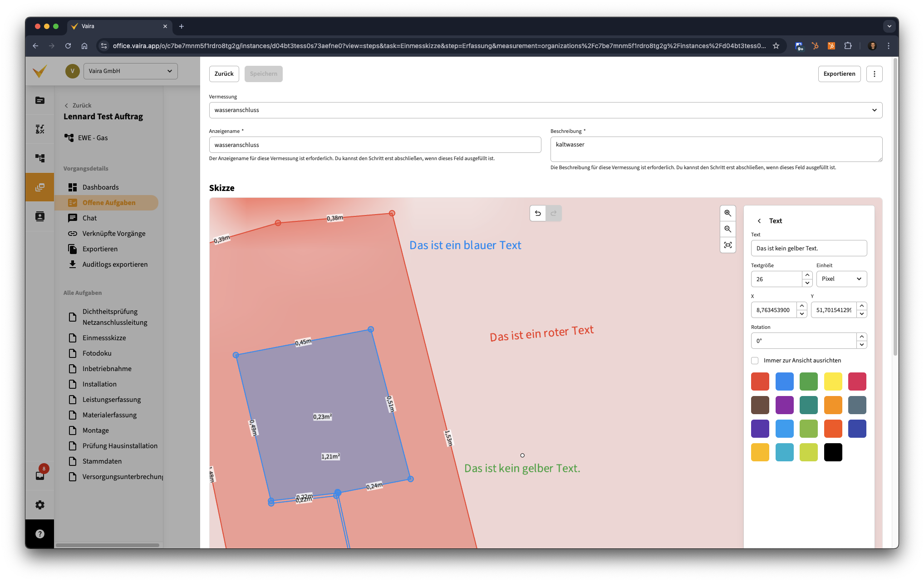Image resolution: width=924 pixels, height=582 pixels.
Task: Increase Textgröße with the up stepper
Action: point(807,275)
